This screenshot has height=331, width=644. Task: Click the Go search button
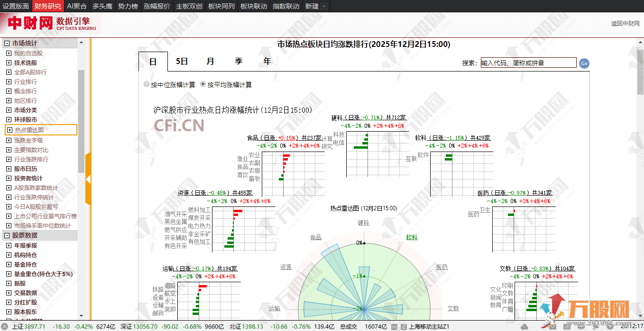click(584, 63)
